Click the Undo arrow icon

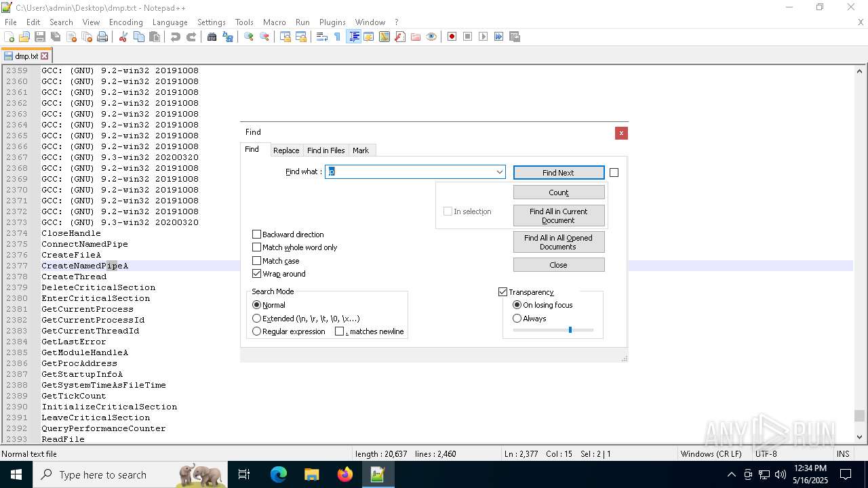(176, 37)
